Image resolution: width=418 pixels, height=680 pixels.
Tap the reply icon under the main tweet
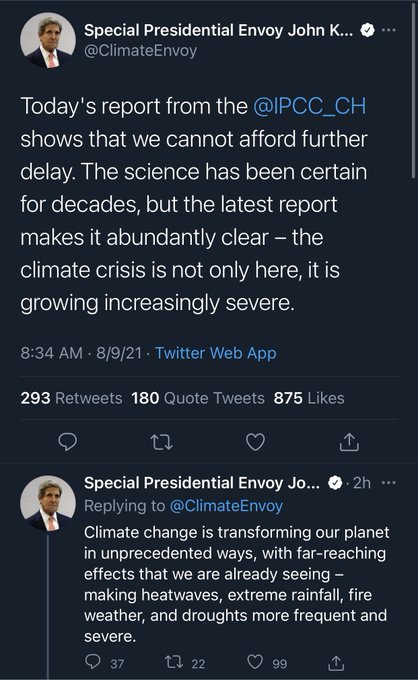(x=68, y=441)
